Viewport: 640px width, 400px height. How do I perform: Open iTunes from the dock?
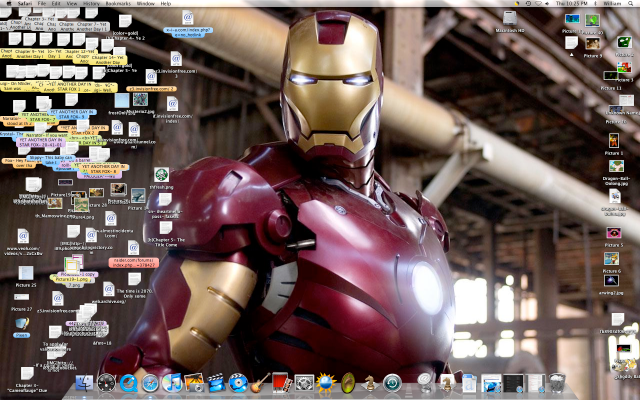coord(172,383)
